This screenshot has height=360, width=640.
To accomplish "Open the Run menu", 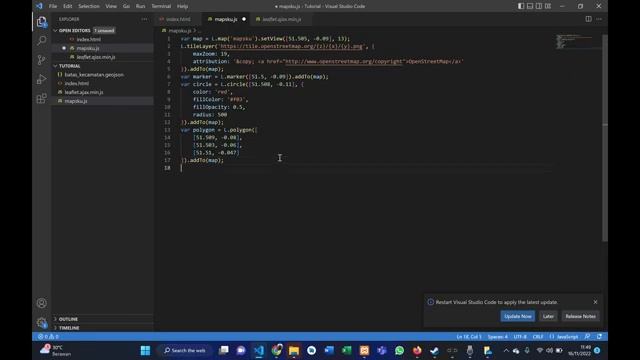I will coord(140,6).
